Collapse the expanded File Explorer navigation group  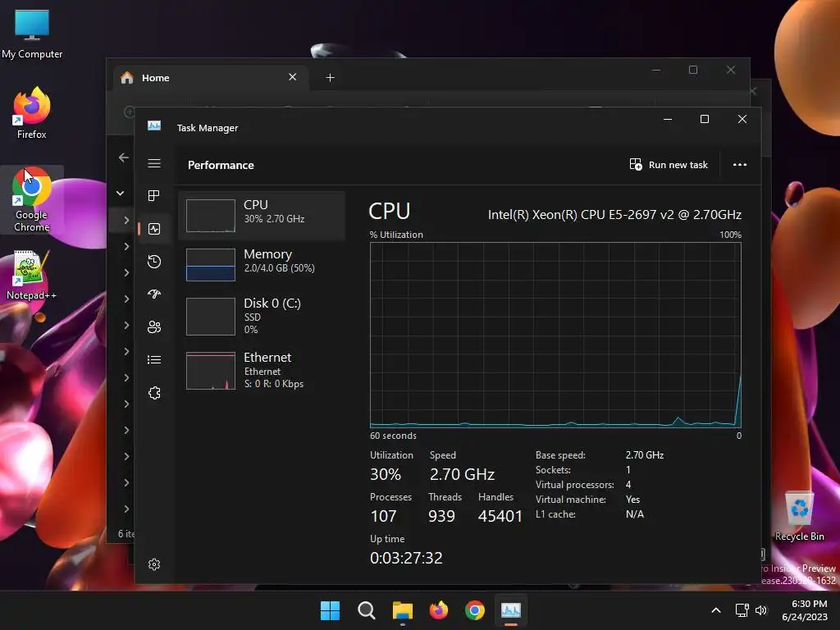pos(121,194)
